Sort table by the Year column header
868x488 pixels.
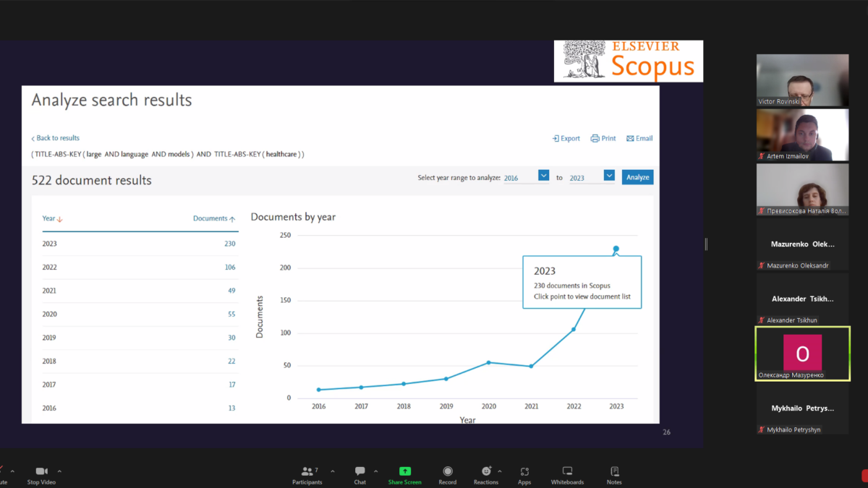[x=52, y=218]
